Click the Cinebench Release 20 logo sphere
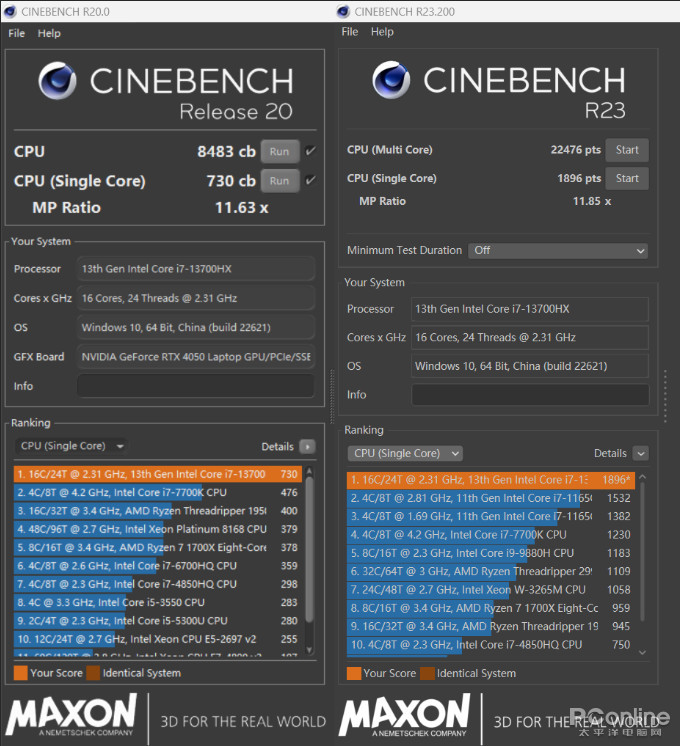680x746 pixels. pyautogui.click(x=57, y=81)
